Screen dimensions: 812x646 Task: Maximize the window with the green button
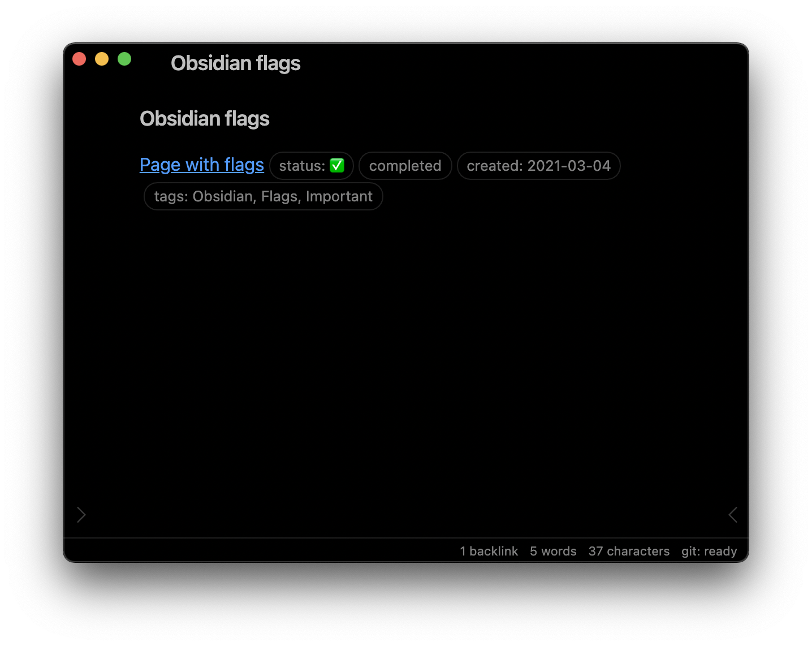click(124, 59)
